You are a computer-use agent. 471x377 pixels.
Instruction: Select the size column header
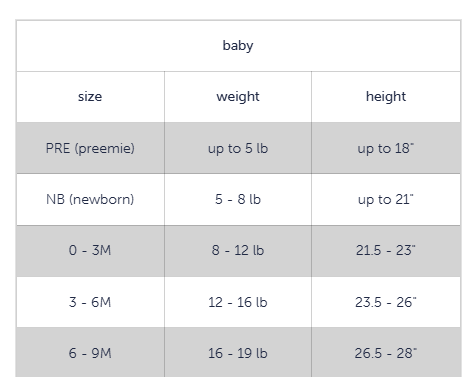point(90,97)
